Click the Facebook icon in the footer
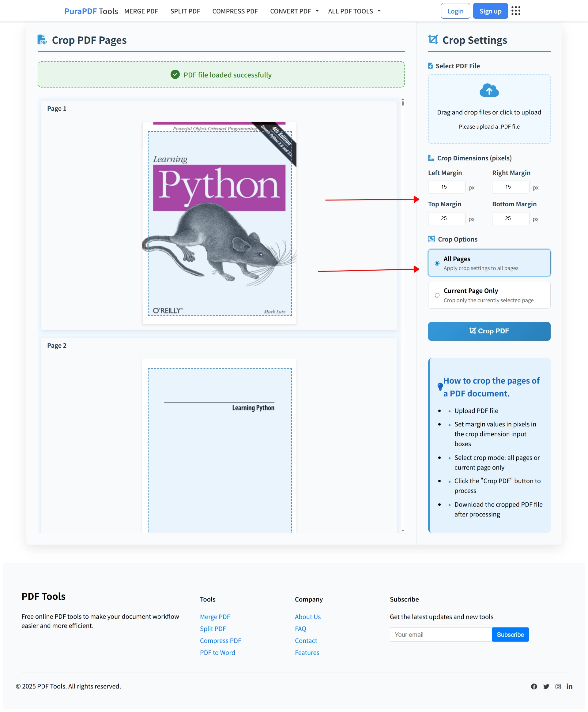588x712 pixels. click(534, 686)
